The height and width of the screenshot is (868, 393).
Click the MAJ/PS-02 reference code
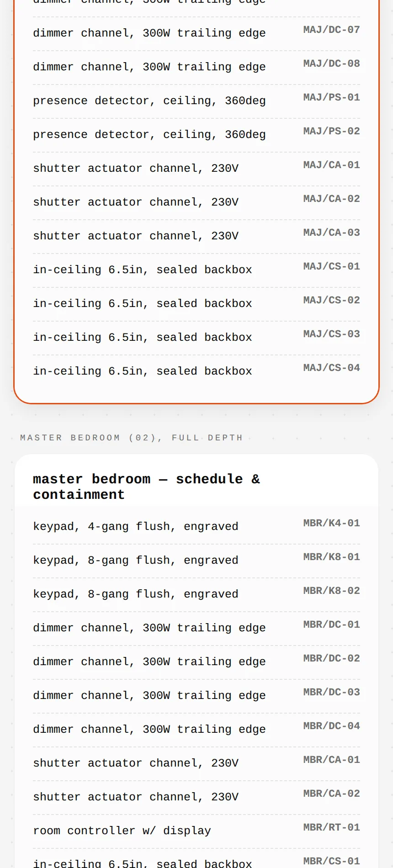point(331,131)
